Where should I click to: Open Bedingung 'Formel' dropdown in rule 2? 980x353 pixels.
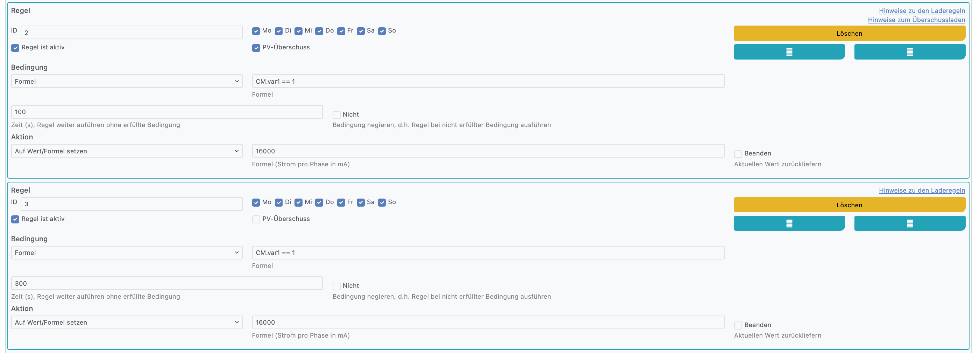pos(127,81)
